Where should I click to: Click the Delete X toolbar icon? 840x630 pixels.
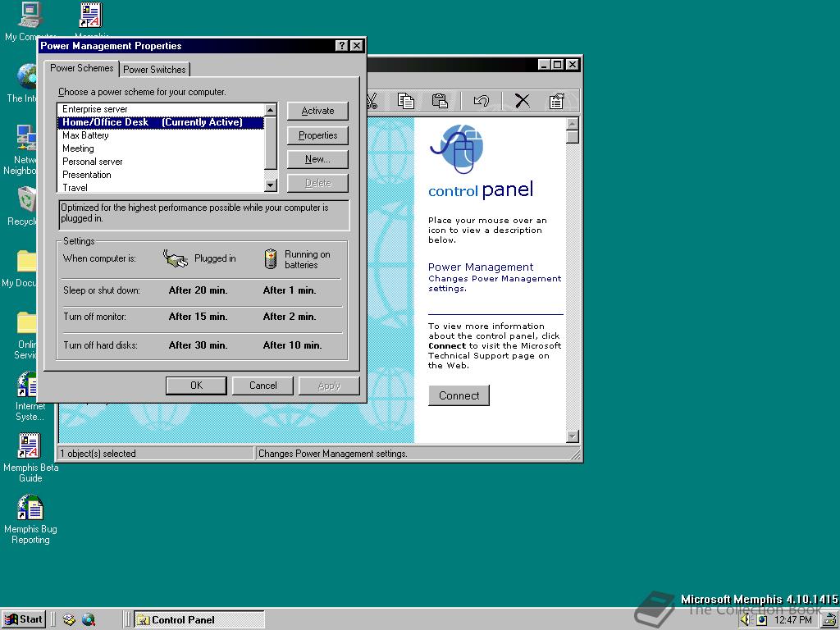(x=523, y=101)
